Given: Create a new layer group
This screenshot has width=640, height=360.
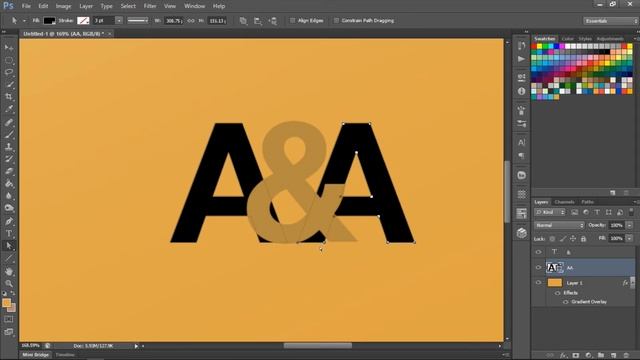Looking at the screenshot, I should click(x=601, y=356).
